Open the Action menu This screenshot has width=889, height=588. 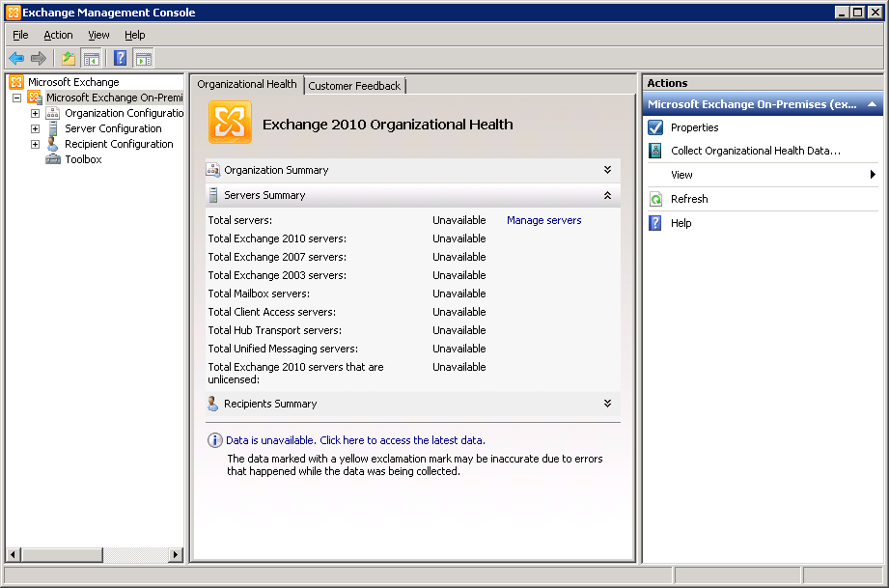point(58,35)
